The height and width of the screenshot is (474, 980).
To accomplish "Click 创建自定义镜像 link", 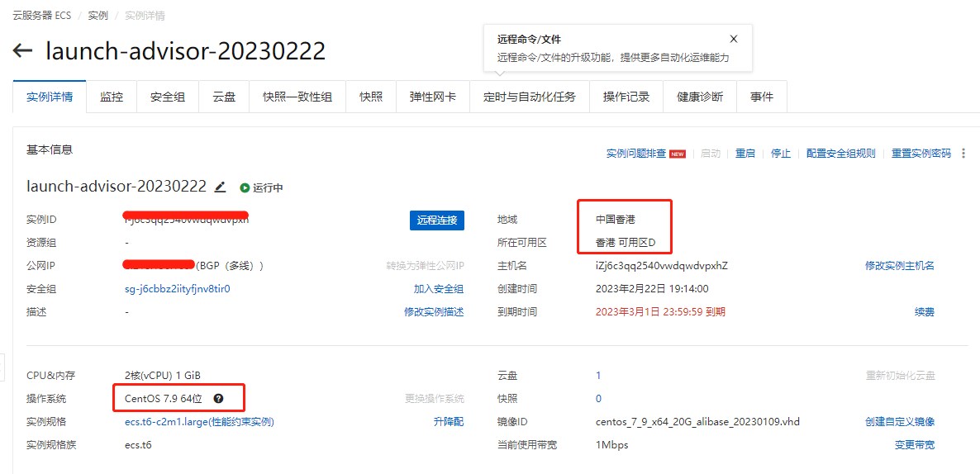I will (899, 421).
